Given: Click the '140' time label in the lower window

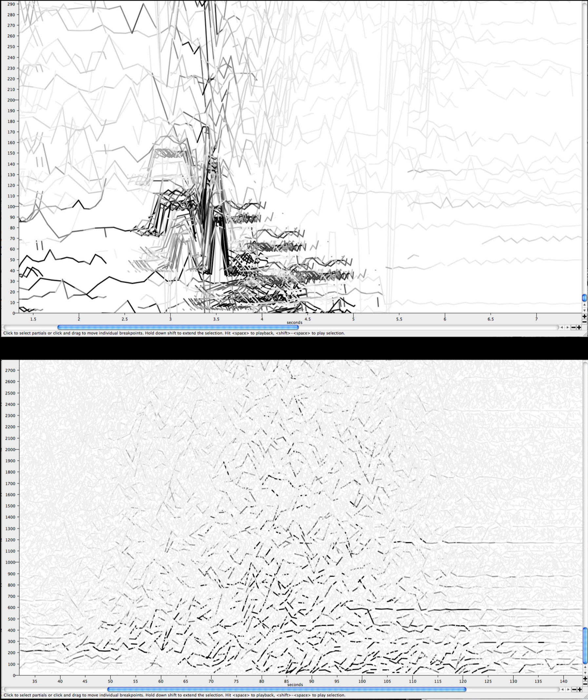Looking at the screenshot, I should click(x=564, y=681).
